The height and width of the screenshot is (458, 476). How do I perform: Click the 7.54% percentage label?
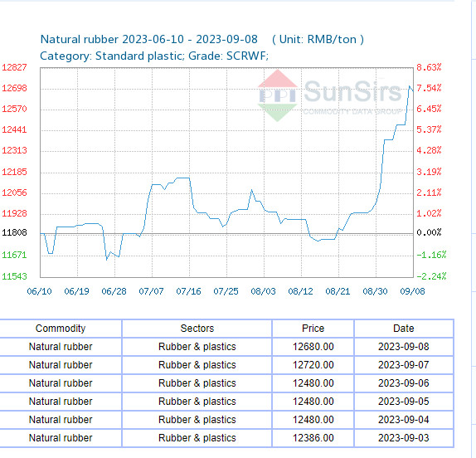(x=429, y=88)
